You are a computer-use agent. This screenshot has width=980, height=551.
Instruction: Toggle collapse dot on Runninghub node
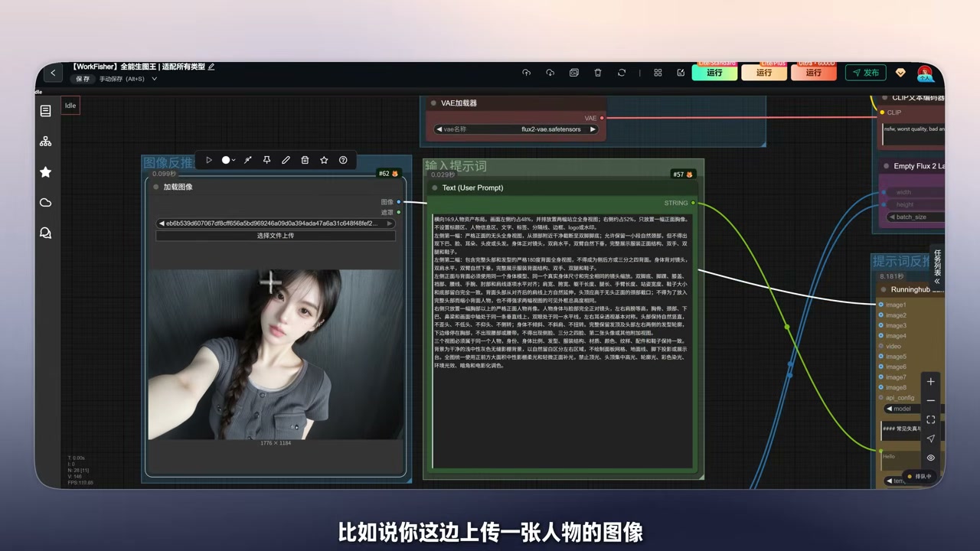point(883,289)
